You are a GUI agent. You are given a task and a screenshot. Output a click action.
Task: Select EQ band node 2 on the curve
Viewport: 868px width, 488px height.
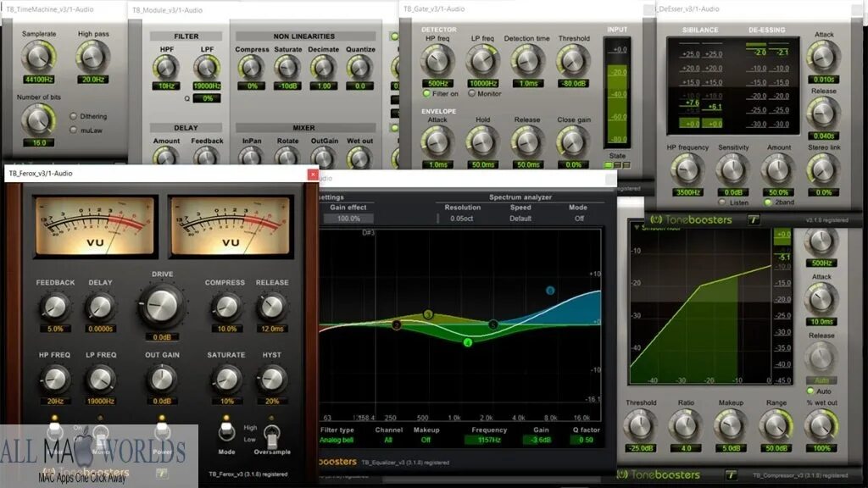point(397,324)
